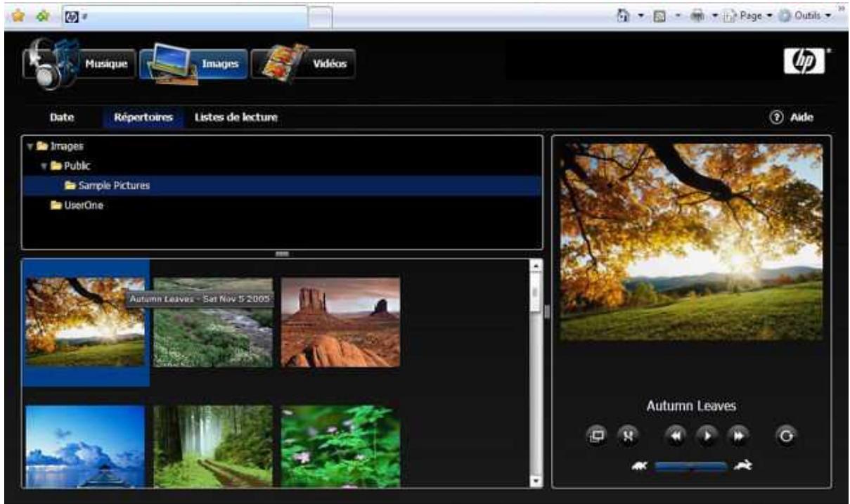The image size is (850, 504).
Task: Switch to Listes de lecture tab
Action: coord(236,117)
